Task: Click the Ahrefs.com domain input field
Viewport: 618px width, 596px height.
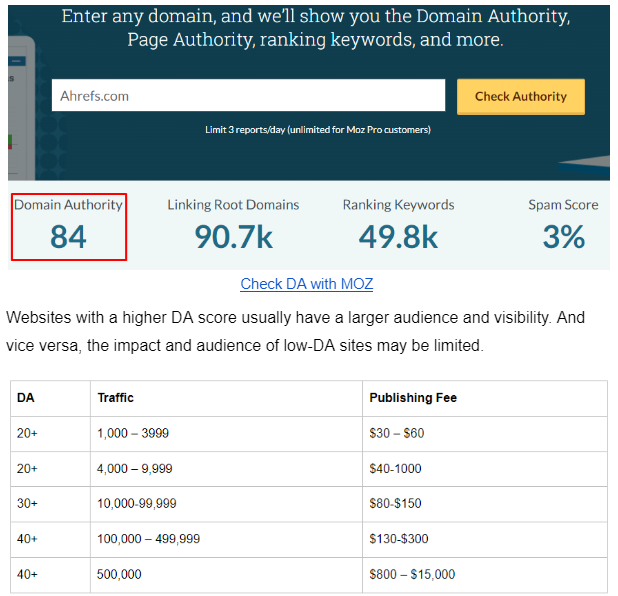Action: (248, 95)
